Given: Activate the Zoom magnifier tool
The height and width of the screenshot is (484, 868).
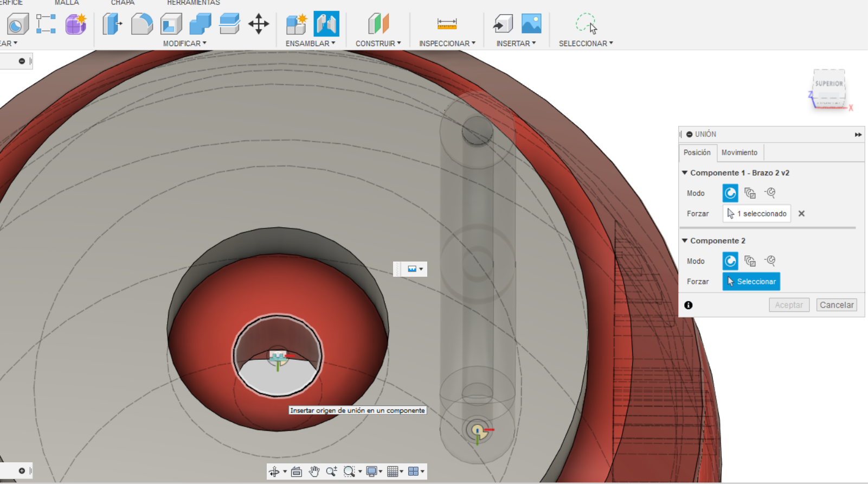Looking at the screenshot, I should pyautogui.click(x=331, y=472).
